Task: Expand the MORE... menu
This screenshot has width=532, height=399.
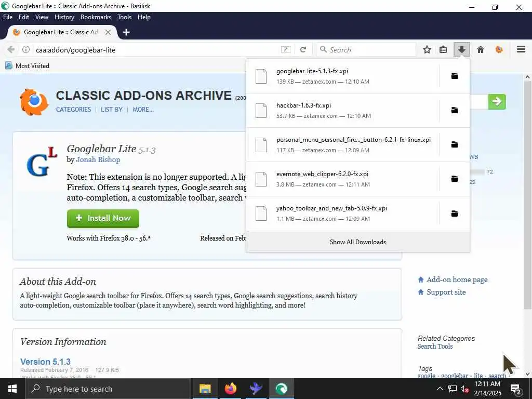Action: click(143, 110)
